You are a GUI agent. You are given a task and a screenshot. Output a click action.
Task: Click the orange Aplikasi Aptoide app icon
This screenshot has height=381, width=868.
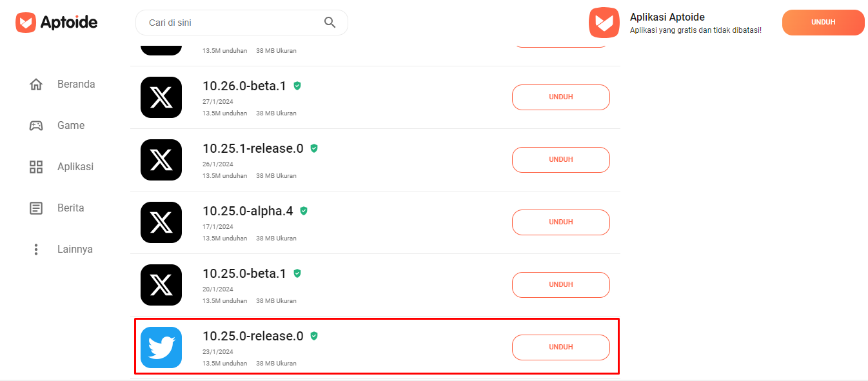604,23
